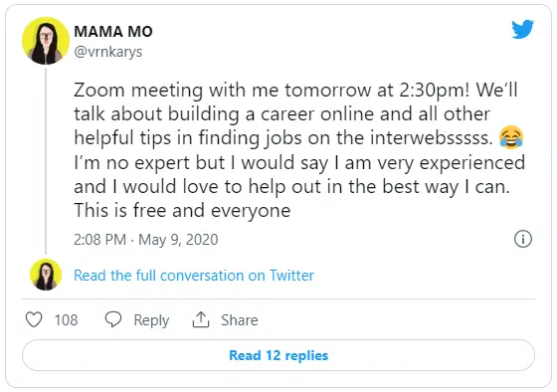Visit the @vrnkarys handle
The height and width of the screenshot is (392, 557).
pos(108,52)
